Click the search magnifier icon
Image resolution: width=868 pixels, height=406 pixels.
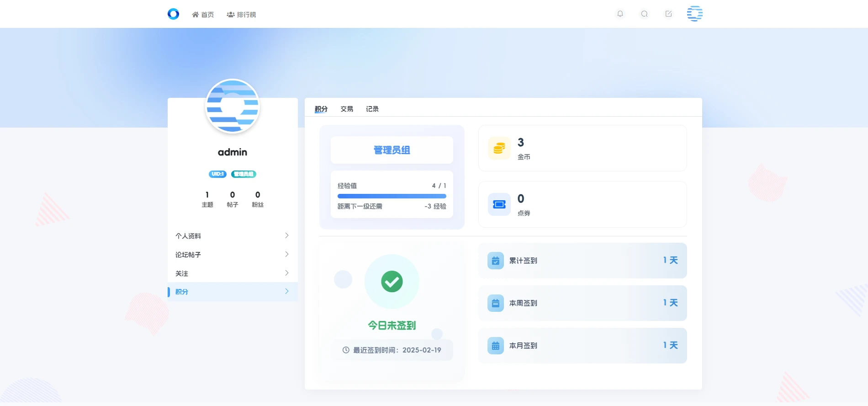click(644, 14)
